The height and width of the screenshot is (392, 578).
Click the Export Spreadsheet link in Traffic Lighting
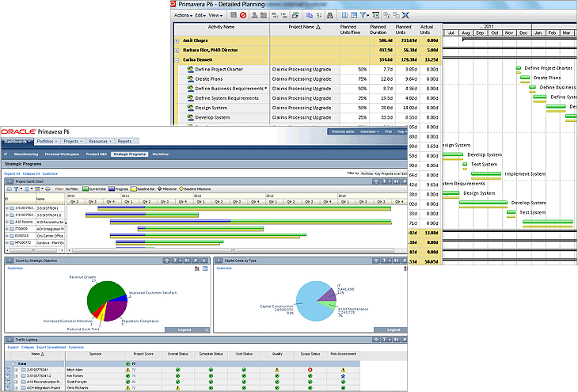[51, 347]
